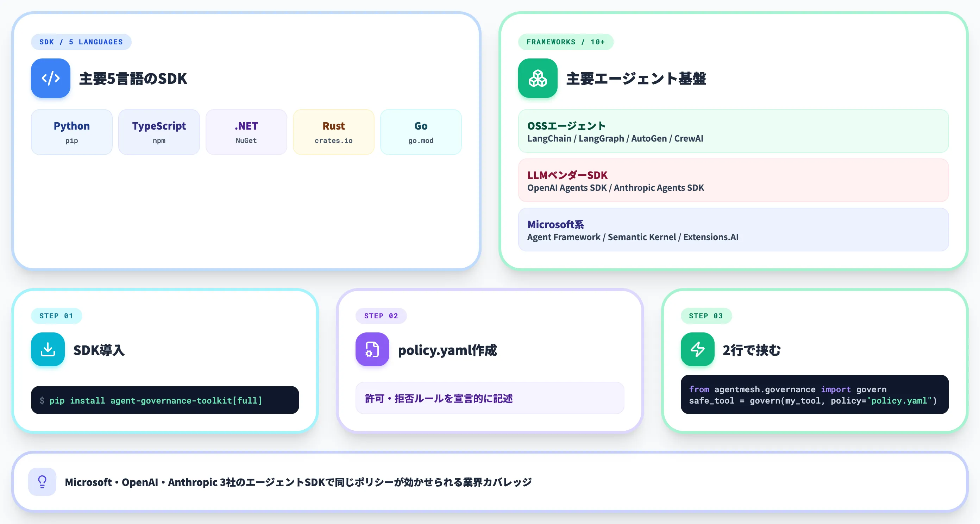
Task: Click the 許可・拒否ルールを宣言的に記述 box
Action: (x=490, y=398)
